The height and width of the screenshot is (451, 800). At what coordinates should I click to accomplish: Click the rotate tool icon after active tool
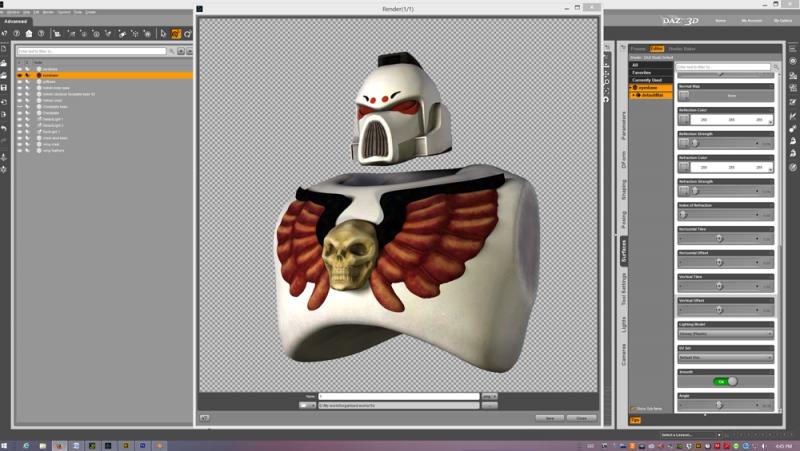click(x=188, y=34)
